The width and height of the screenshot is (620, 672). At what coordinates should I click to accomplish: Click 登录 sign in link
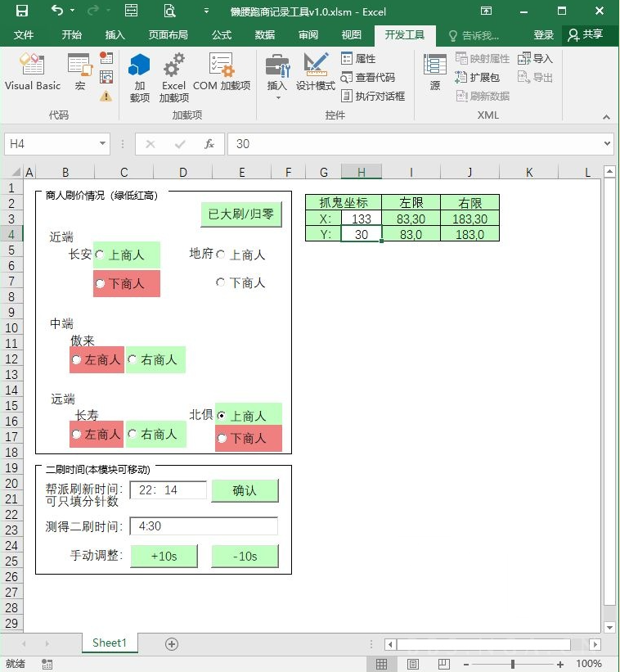tap(544, 35)
